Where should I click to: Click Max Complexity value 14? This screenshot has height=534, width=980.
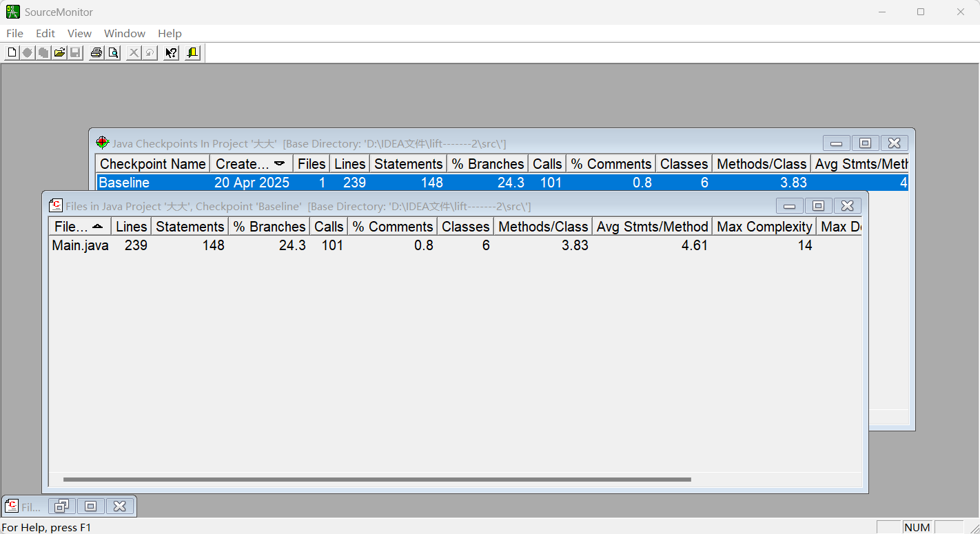pos(805,245)
